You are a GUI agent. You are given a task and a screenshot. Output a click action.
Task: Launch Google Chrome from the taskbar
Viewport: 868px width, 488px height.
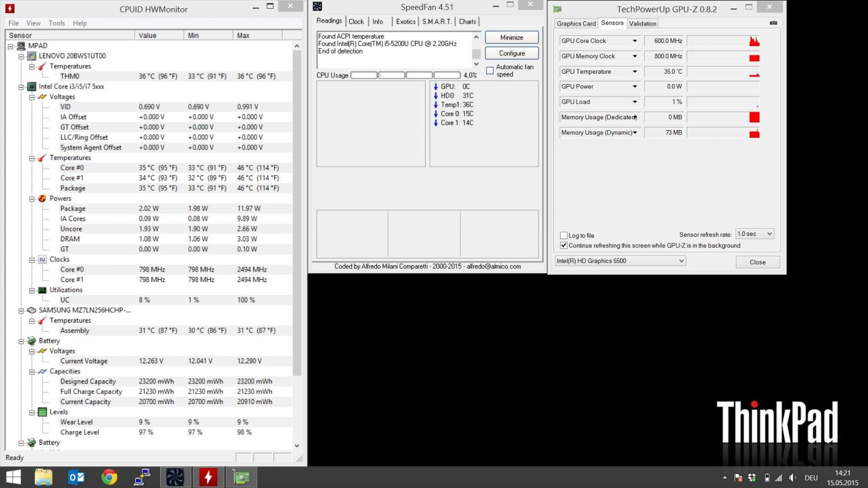pyautogui.click(x=109, y=477)
